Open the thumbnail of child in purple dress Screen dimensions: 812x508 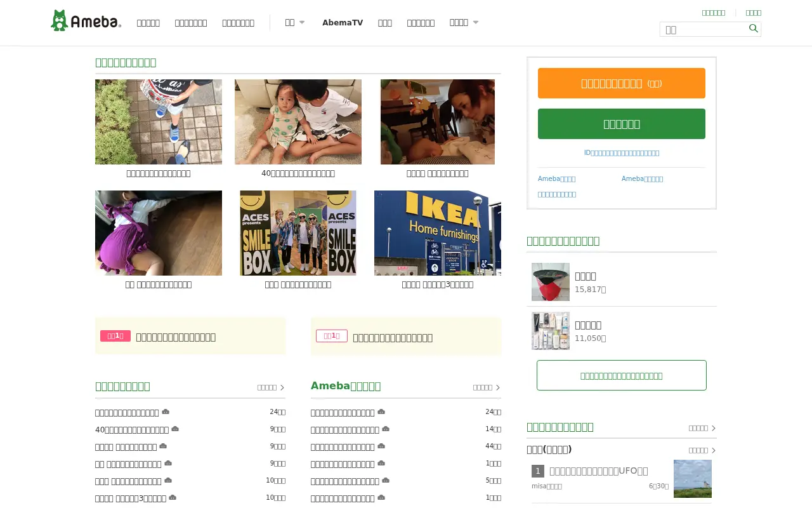pyautogui.click(x=159, y=233)
